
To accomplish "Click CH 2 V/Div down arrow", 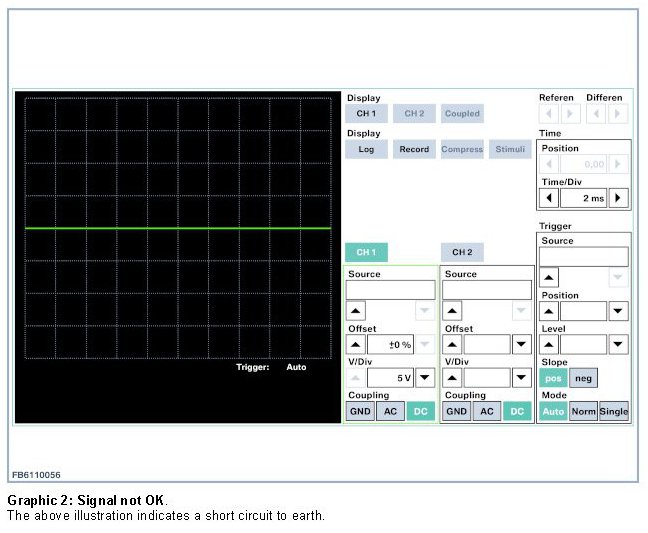I will (521, 378).
